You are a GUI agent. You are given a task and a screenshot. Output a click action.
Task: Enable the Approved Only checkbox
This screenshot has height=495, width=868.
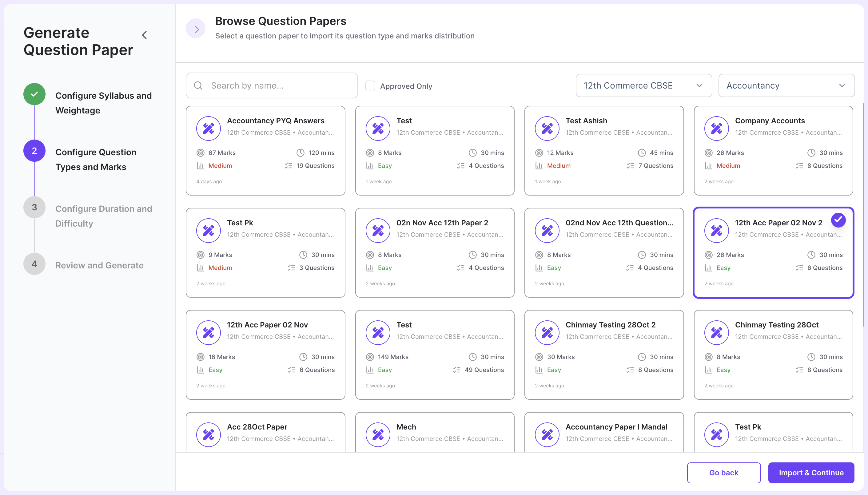click(370, 86)
